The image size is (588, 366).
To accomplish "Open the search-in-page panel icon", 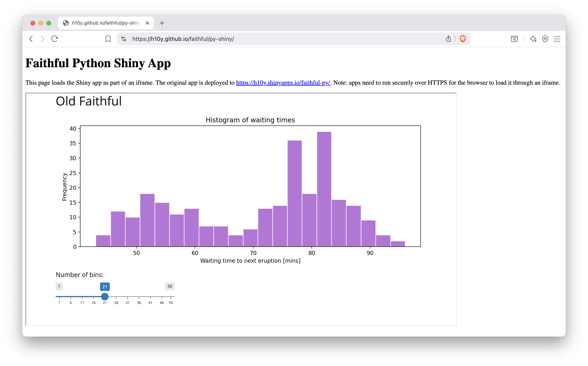I will click(x=514, y=39).
